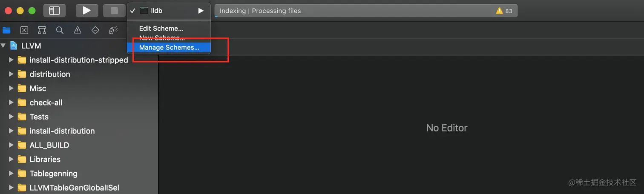Select the check-all folder item
Viewport: 644px width, 194px height.
click(46, 103)
